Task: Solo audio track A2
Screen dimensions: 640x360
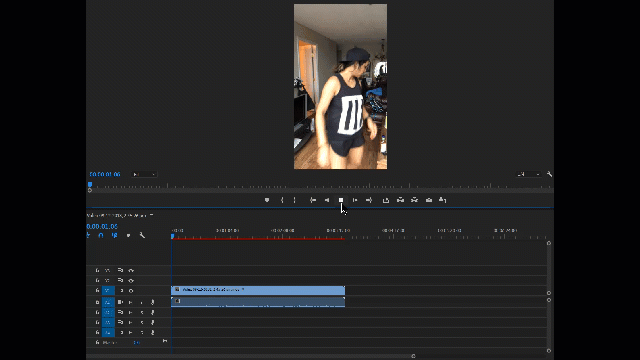Action: point(142,313)
